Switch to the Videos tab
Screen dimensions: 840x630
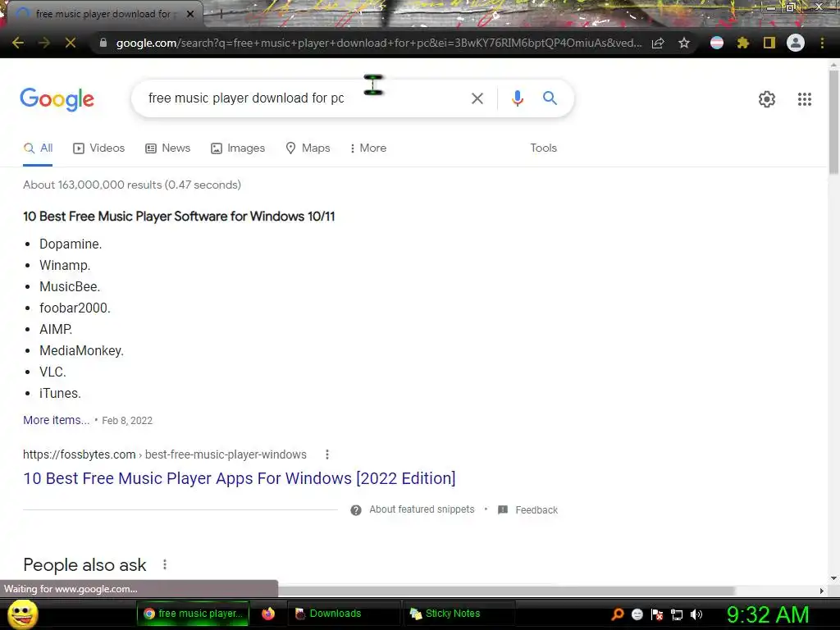coord(98,148)
